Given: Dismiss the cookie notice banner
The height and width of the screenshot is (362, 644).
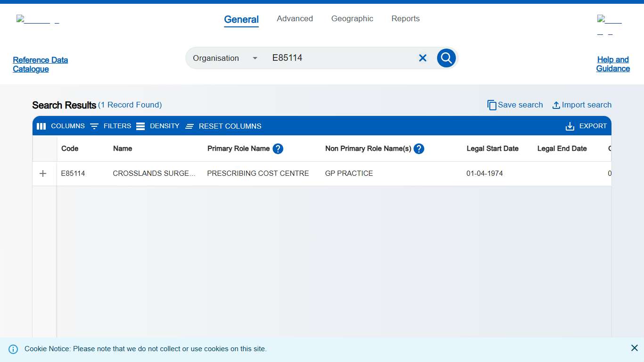Looking at the screenshot, I should coord(634,348).
